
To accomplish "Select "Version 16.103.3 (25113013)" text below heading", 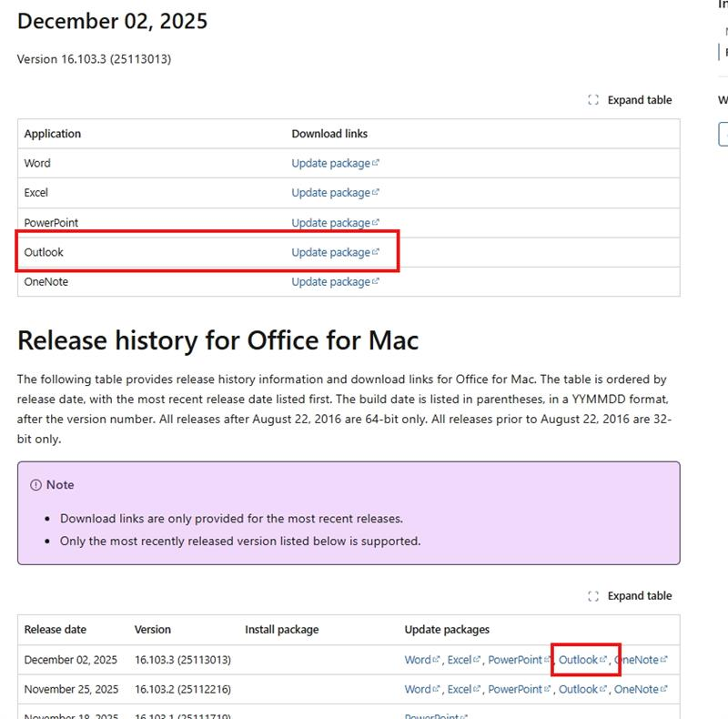I will 95,59.
